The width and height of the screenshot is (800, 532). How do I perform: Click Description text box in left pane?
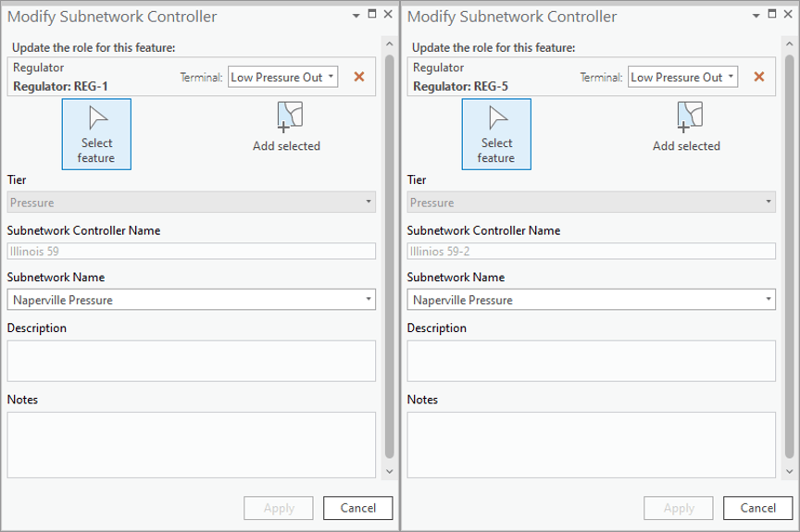point(191,361)
